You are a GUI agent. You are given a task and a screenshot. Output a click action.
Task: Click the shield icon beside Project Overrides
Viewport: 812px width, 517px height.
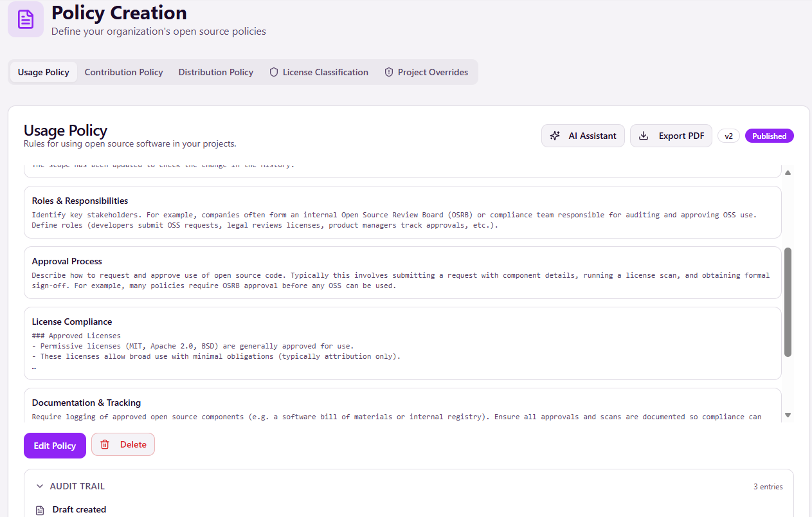click(x=389, y=72)
